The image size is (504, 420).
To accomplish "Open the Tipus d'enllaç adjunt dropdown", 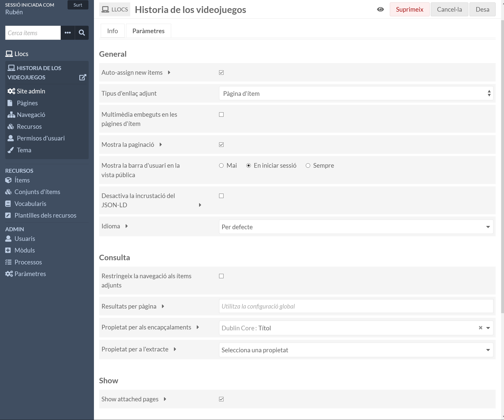I will [356, 93].
